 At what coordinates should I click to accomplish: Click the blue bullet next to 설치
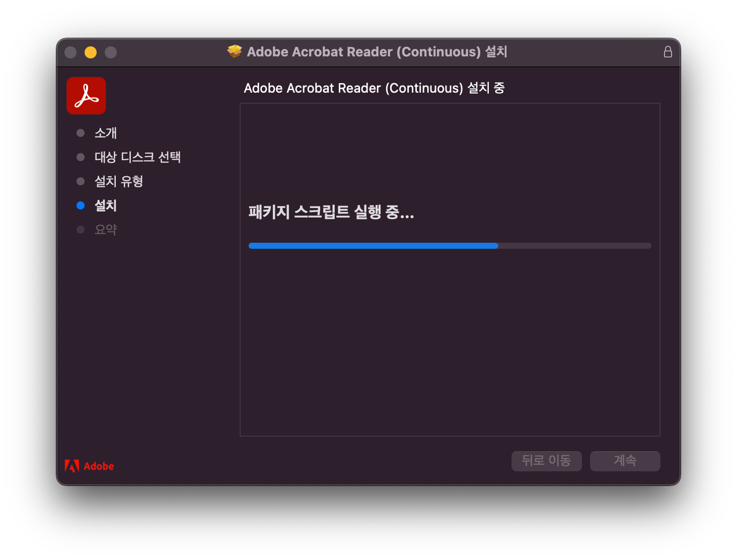point(81,205)
